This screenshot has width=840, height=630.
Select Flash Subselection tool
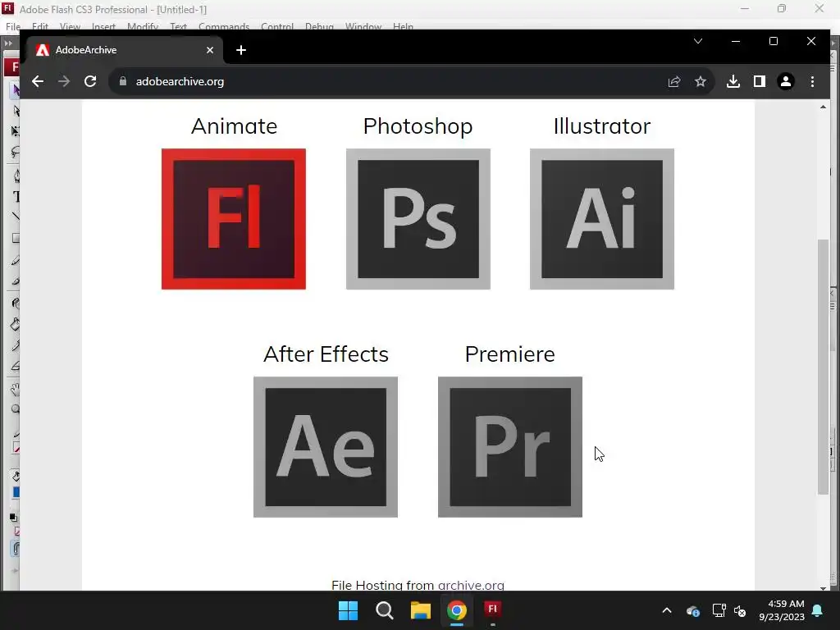[16, 111]
